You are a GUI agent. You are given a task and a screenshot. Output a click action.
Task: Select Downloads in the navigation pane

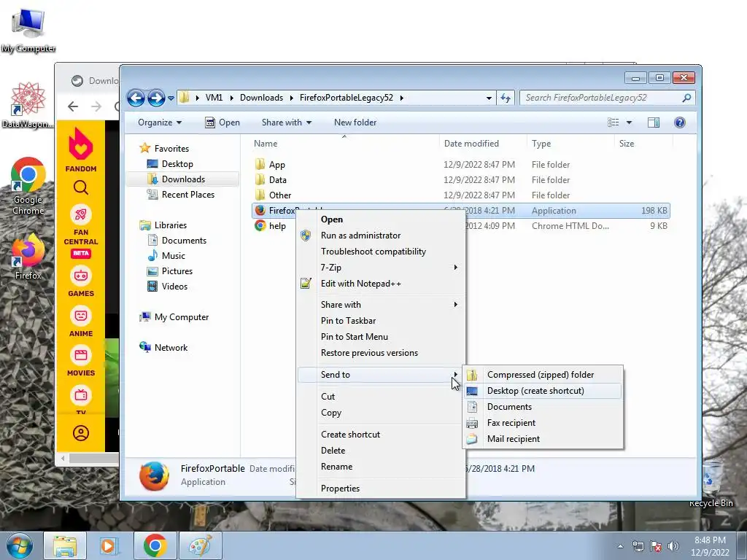182,179
